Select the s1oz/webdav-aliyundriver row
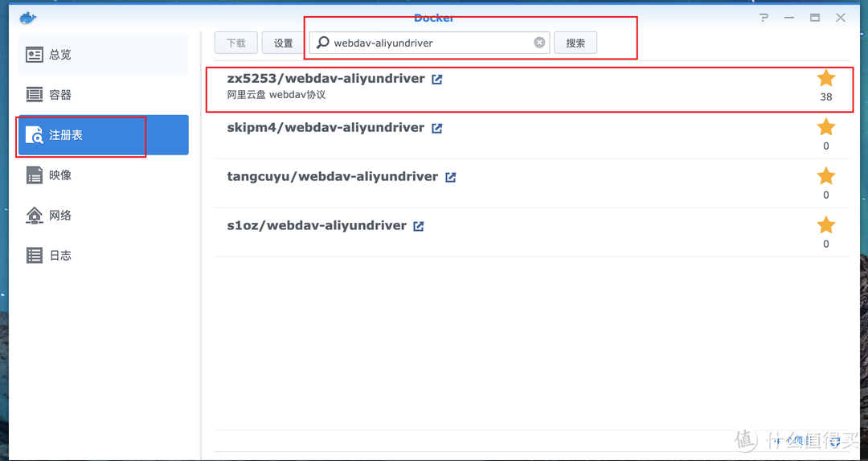The height and width of the screenshot is (461, 868). pyautogui.click(x=532, y=233)
